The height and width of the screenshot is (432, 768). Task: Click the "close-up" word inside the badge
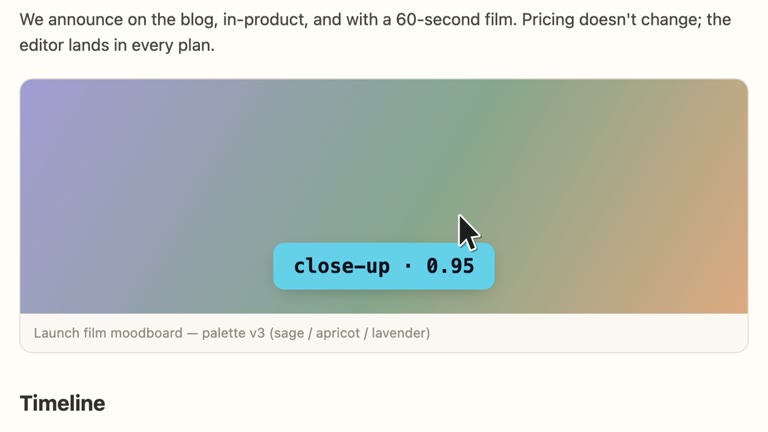(341, 266)
